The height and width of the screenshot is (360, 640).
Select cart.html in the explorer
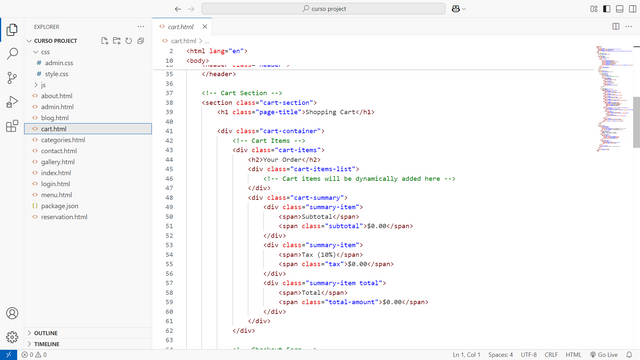[x=88, y=129]
